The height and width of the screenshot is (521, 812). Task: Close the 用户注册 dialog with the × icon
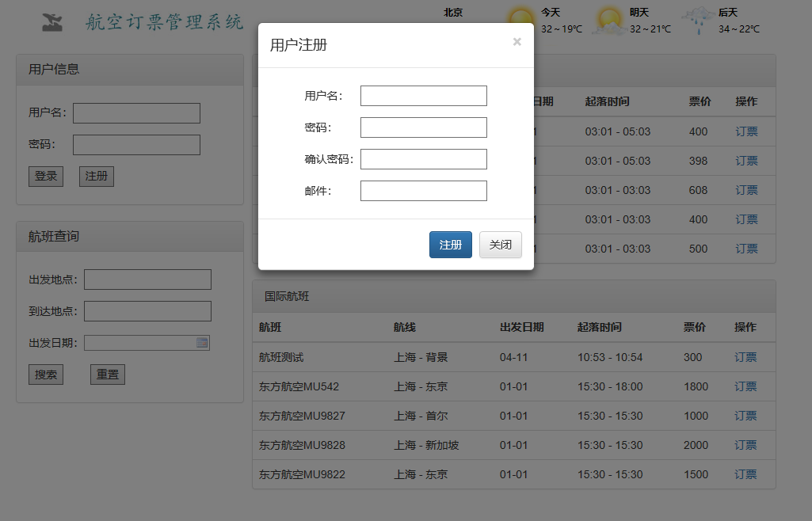coord(517,42)
